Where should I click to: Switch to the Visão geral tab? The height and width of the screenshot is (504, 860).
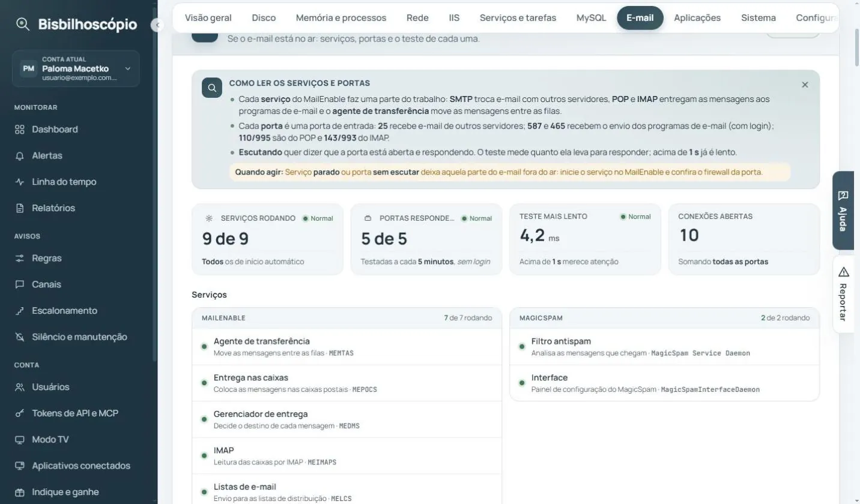pos(208,18)
